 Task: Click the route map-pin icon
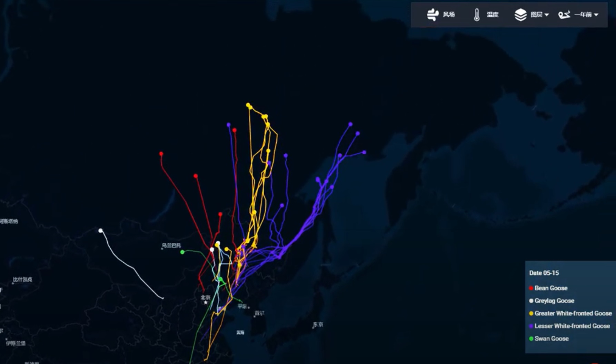[564, 15]
